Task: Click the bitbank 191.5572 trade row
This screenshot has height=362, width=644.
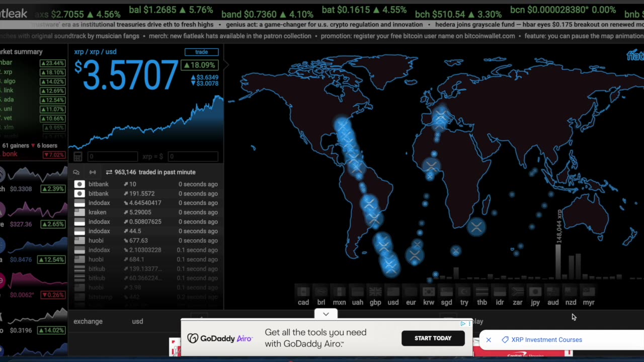Action: pyautogui.click(x=146, y=194)
